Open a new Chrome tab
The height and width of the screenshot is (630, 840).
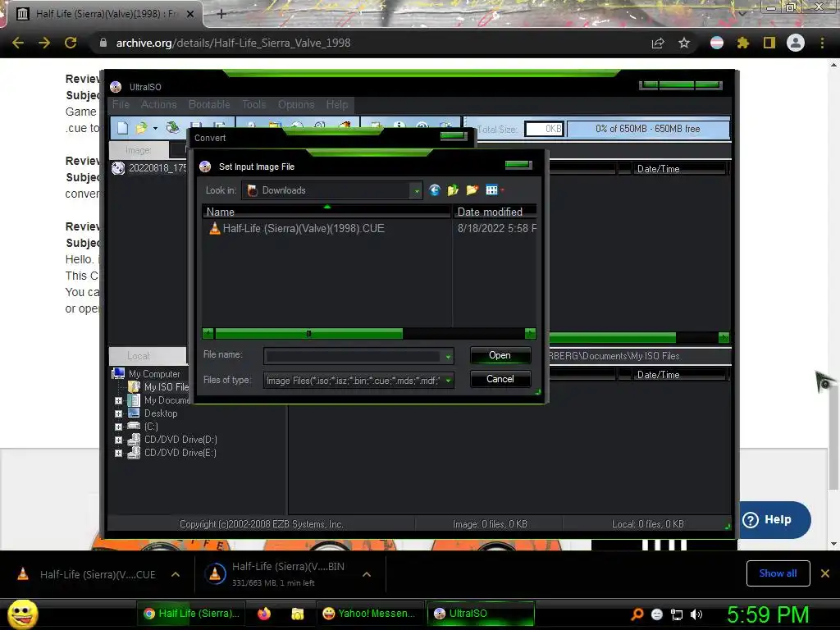click(221, 14)
